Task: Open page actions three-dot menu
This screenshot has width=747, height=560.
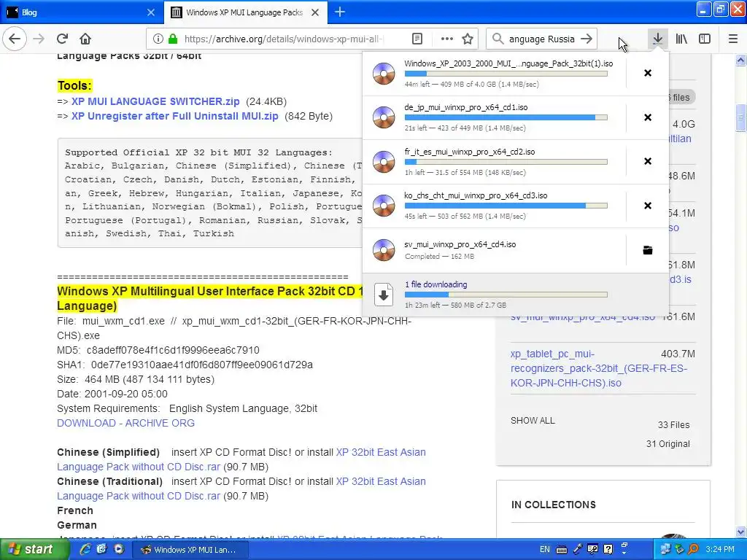Action: [x=447, y=39]
